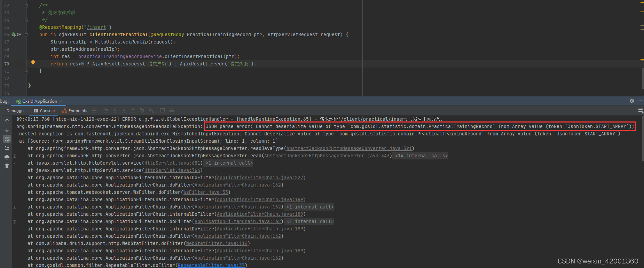Click the 'GlobalExceptionHandler' log text
Screen dimensions: 644x268
click(x=197, y=119)
